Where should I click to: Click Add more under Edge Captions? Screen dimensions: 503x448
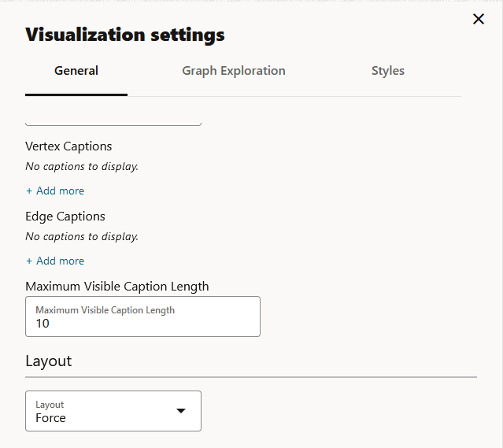[60, 261]
